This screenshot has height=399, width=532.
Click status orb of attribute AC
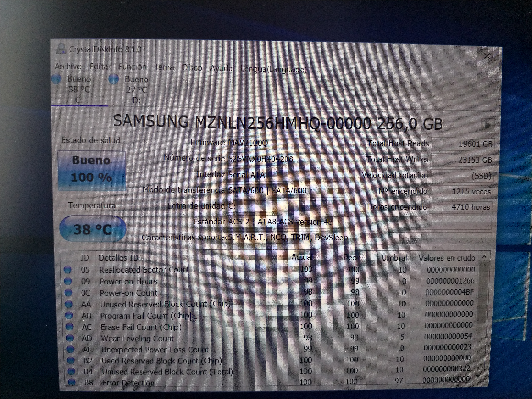pyautogui.click(x=70, y=326)
